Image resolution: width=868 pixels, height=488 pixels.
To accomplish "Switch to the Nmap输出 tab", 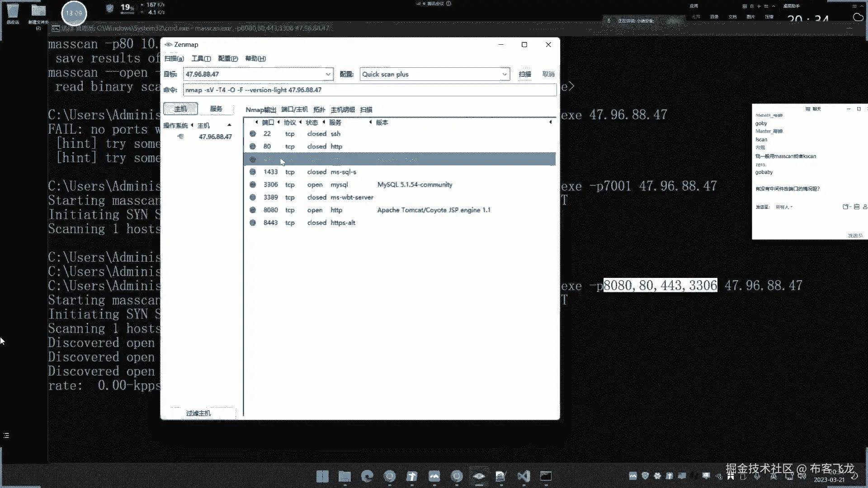I will tap(260, 109).
